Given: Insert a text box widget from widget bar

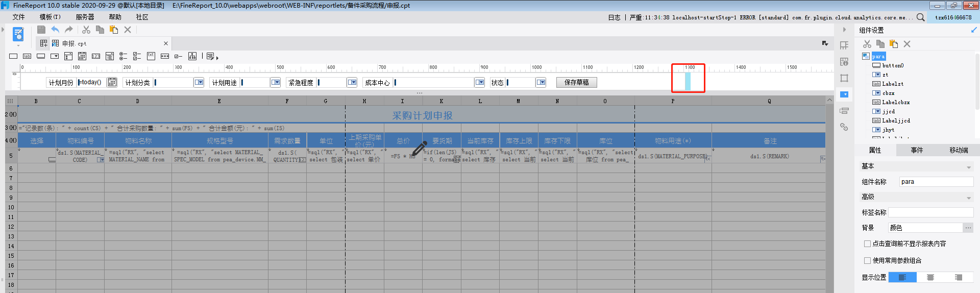Looking at the screenshot, I should pos(13,56).
